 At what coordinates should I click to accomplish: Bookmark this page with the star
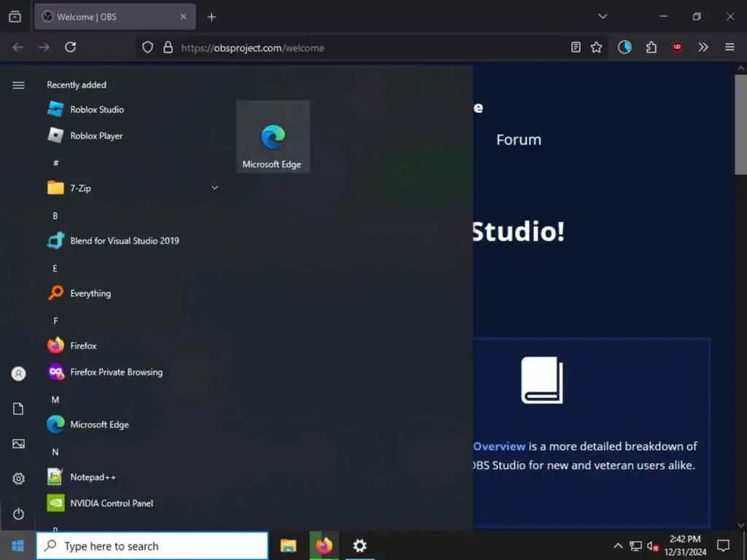point(596,47)
